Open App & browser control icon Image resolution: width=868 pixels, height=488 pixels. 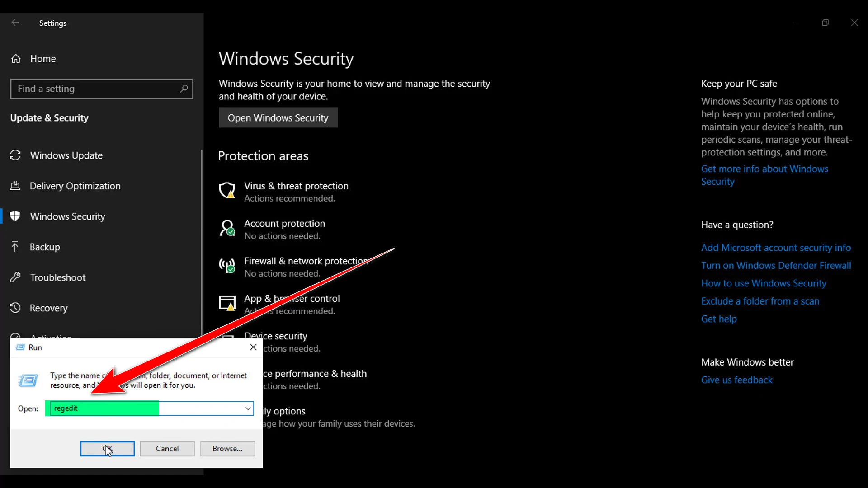227,303
